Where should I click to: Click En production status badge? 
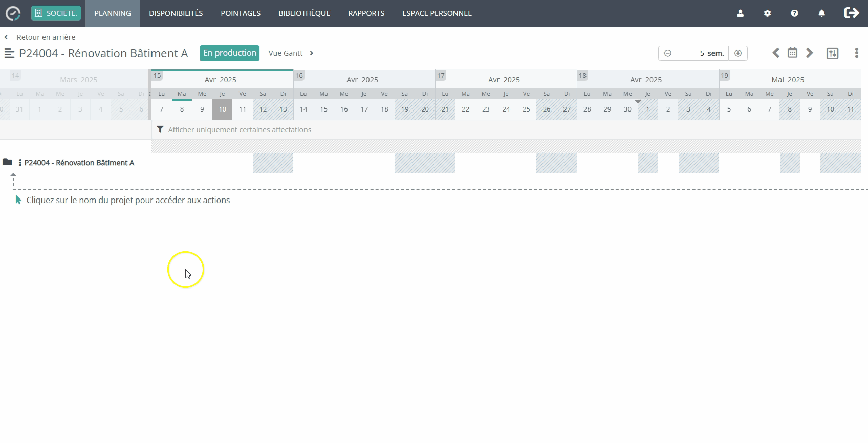click(229, 53)
